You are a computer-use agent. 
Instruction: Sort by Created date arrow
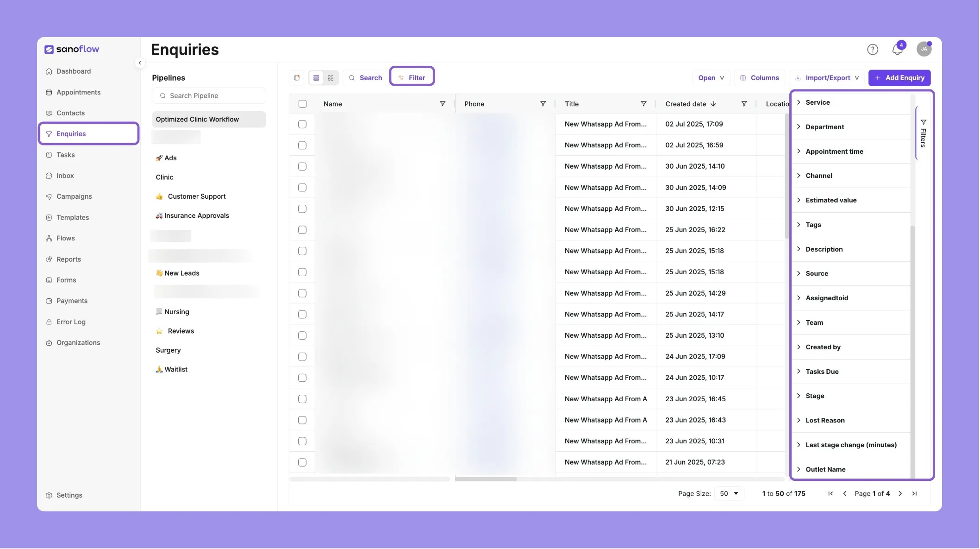tap(713, 104)
